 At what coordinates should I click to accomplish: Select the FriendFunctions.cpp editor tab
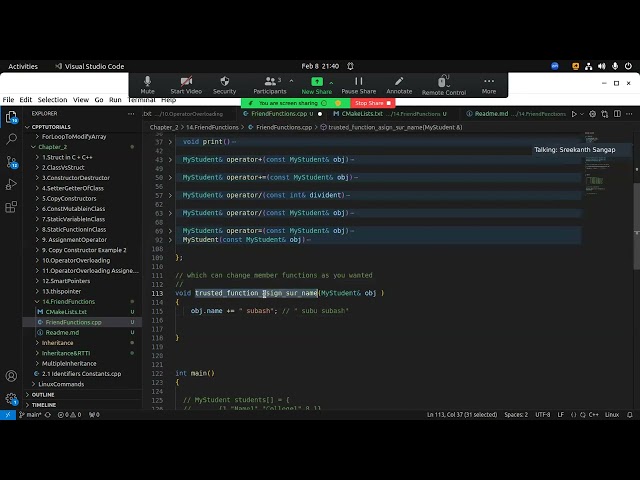pos(282,114)
